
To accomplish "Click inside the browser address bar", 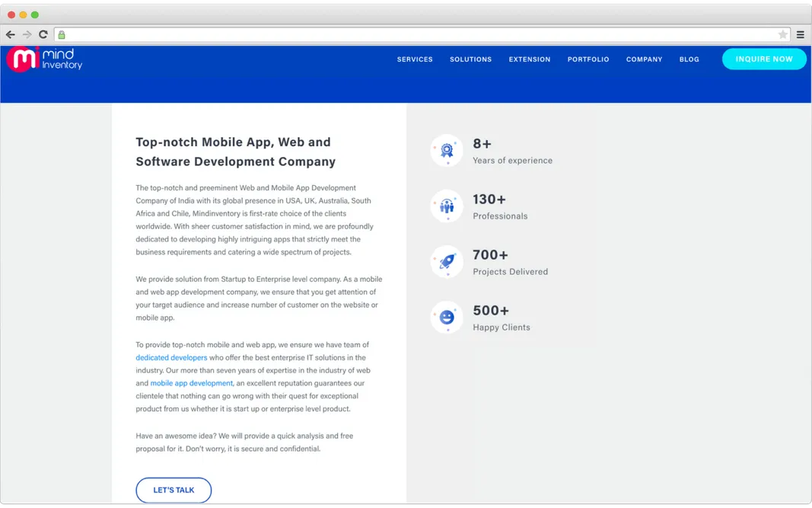I will click(x=381, y=34).
